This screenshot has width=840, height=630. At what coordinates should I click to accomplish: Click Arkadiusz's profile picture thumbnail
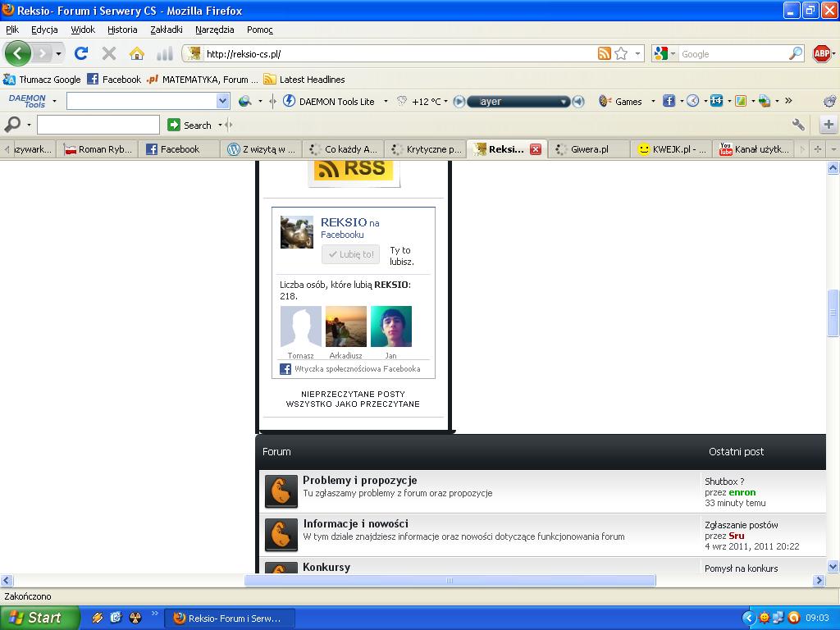tap(346, 326)
